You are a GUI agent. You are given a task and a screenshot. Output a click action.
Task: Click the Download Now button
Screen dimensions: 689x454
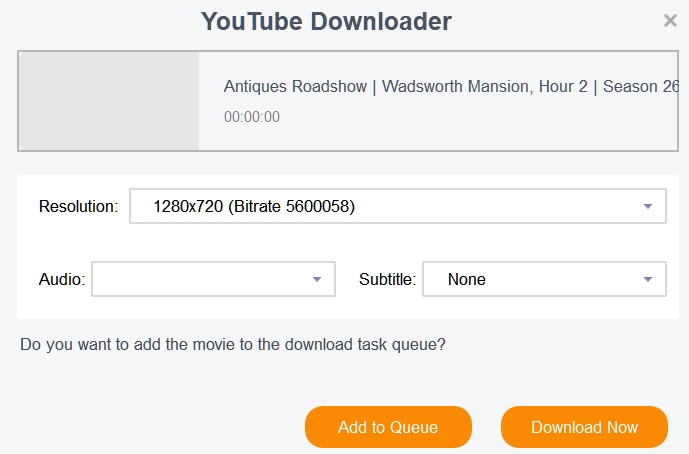[584, 427]
